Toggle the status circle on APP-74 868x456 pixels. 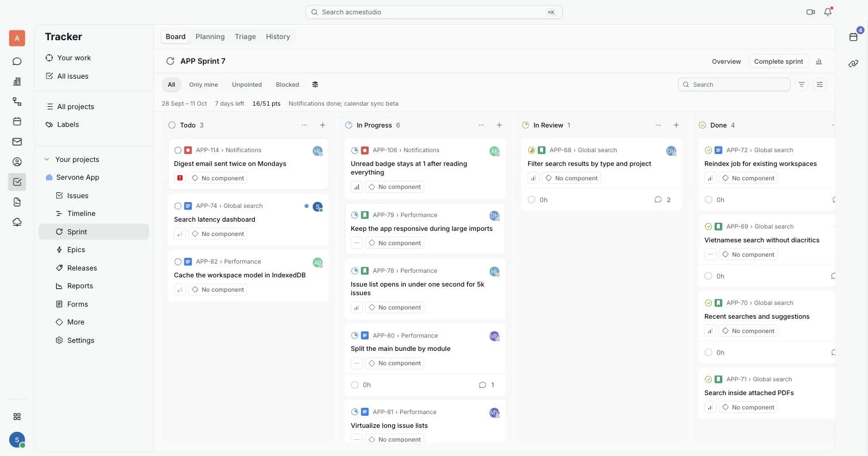pyautogui.click(x=178, y=206)
